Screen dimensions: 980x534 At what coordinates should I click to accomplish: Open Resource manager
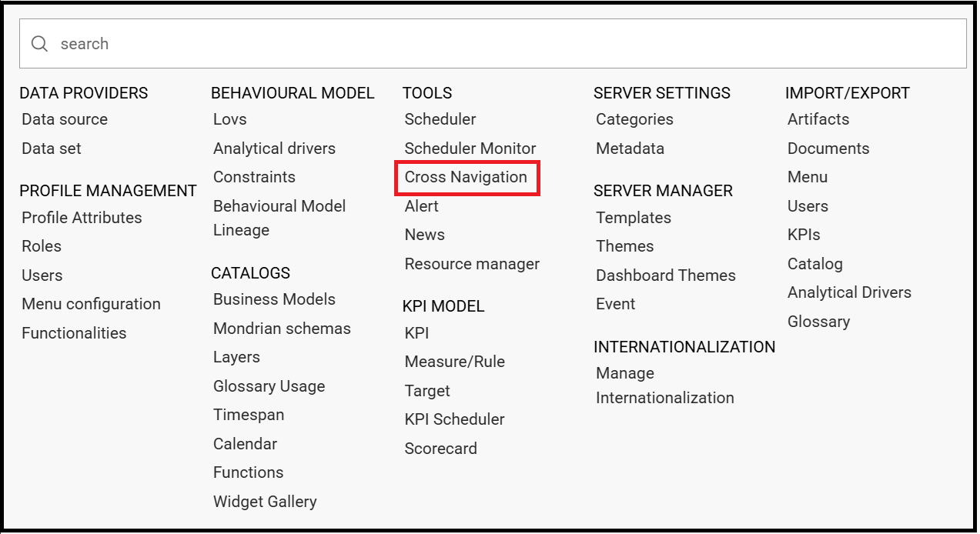(472, 264)
